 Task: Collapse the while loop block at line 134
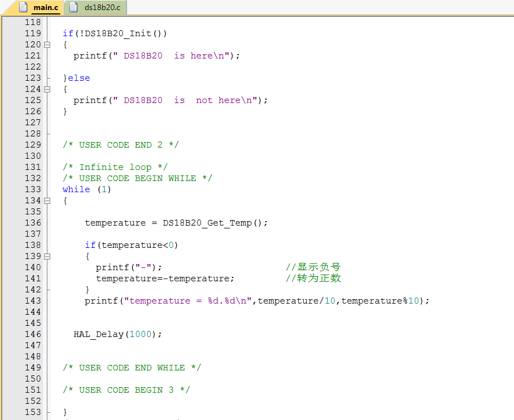47,201
